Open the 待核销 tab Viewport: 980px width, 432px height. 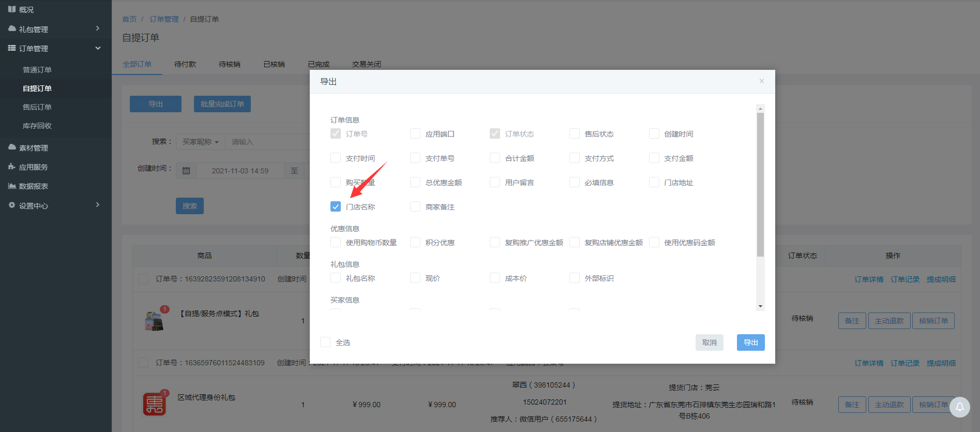point(230,64)
